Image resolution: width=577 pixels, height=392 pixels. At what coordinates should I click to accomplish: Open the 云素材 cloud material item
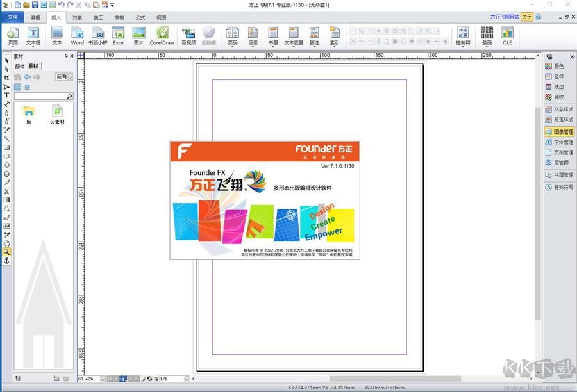click(x=58, y=115)
